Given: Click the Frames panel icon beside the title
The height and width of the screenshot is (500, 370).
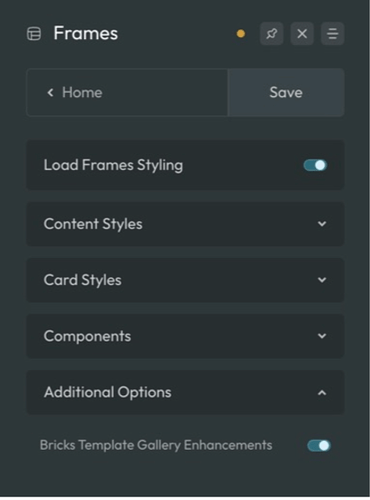Looking at the screenshot, I should [x=34, y=34].
